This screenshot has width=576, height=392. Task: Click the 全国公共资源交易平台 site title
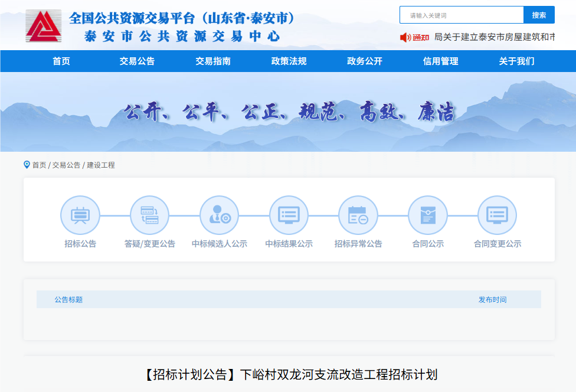click(182, 18)
